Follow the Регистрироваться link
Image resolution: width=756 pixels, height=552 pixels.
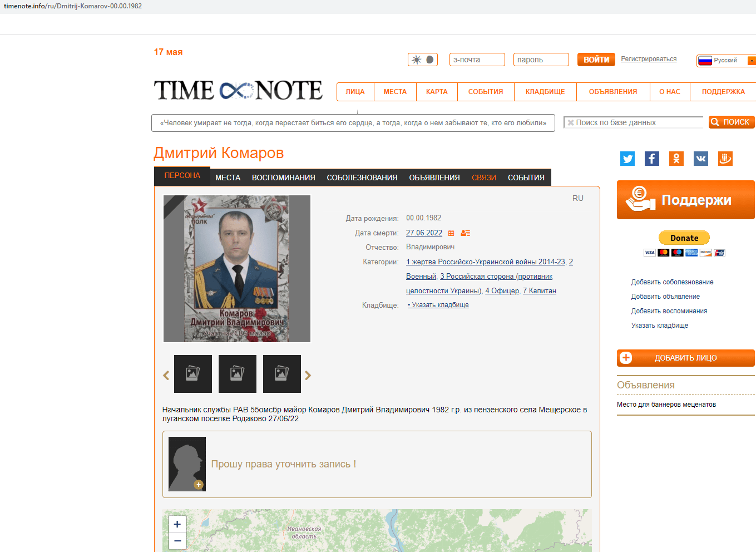pos(649,59)
